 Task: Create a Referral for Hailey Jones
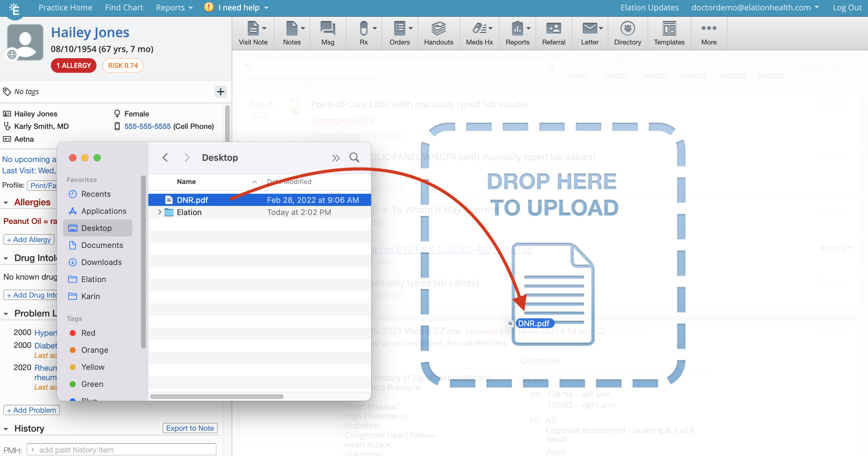[x=553, y=32]
